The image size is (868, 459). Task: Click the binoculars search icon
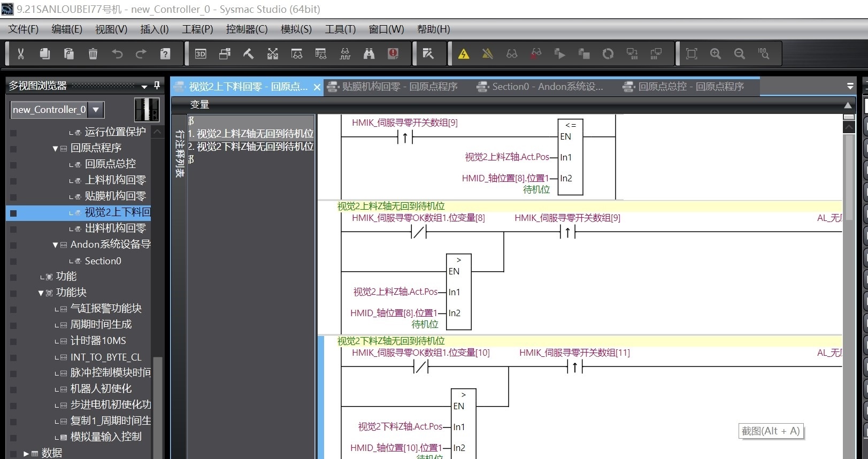369,53
